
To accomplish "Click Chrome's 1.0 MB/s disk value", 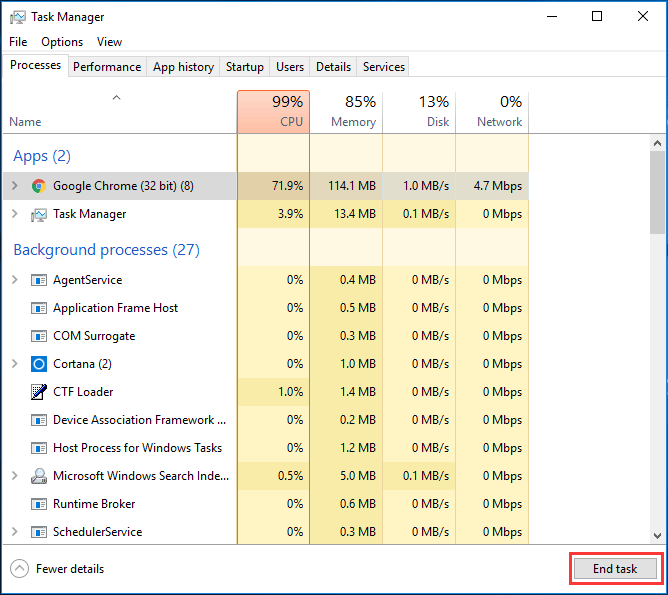I will (x=426, y=186).
